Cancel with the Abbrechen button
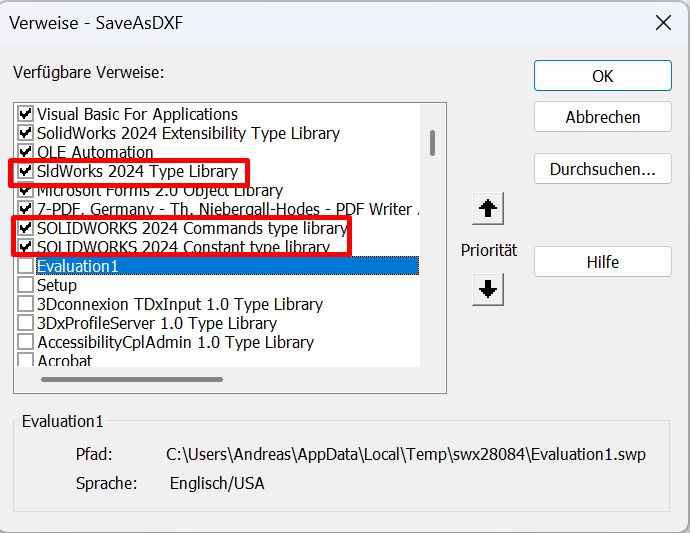690x533 pixels. click(x=602, y=117)
